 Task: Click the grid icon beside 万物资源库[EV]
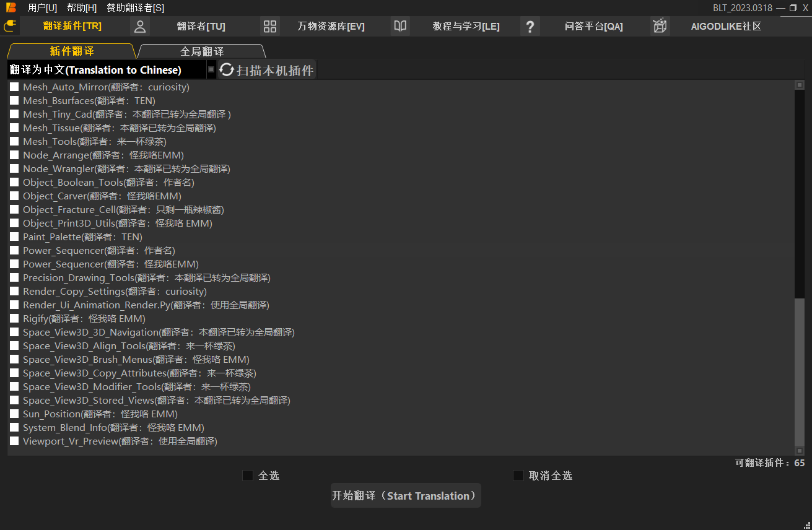(270, 27)
